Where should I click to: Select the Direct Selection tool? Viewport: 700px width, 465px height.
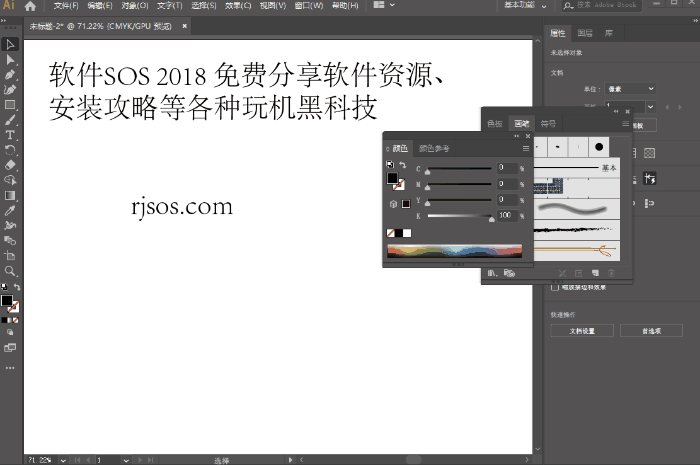10,59
